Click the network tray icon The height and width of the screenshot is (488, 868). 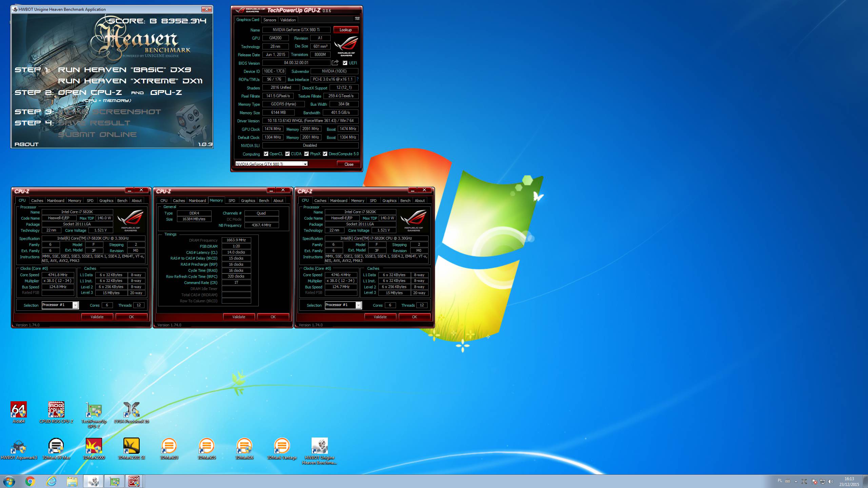click(x=823, y=482)
